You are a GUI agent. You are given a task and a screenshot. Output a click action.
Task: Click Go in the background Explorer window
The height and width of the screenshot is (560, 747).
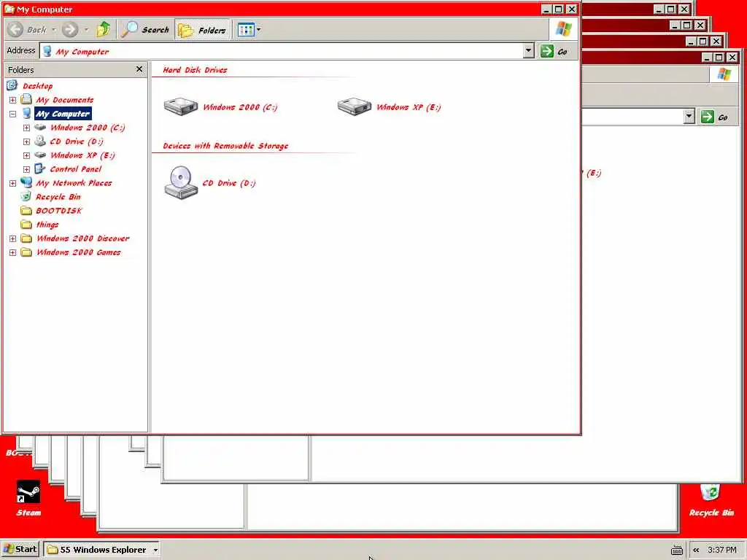click(715, 117)
